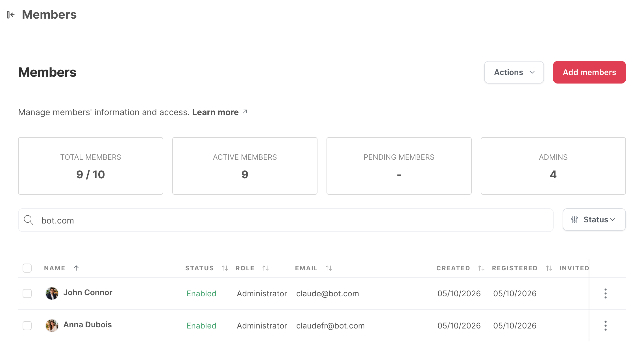Click the Total Members card
The height and width of the screenshot is (355, 644).
pos(91,166)
